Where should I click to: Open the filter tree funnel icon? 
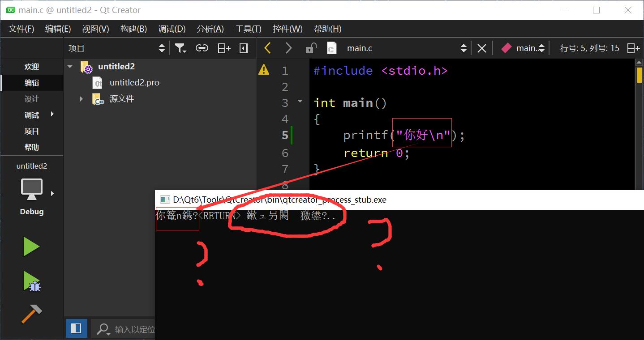pyautogui.click(x=180, y=48)
